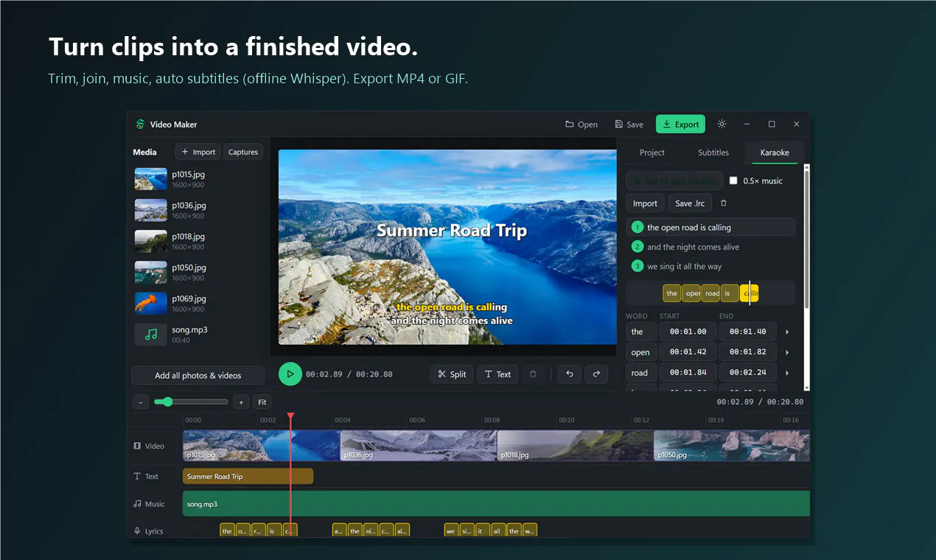
Task: Play the word 'the' using its arrow
Action: [x=787, y=332]
